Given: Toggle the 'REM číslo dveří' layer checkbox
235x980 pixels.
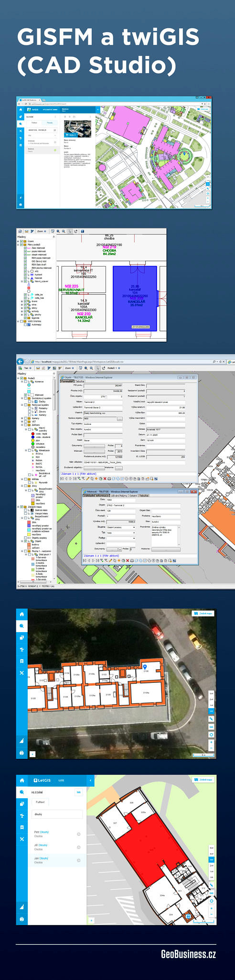Looking at the screenshot, I should coord(26,265).
